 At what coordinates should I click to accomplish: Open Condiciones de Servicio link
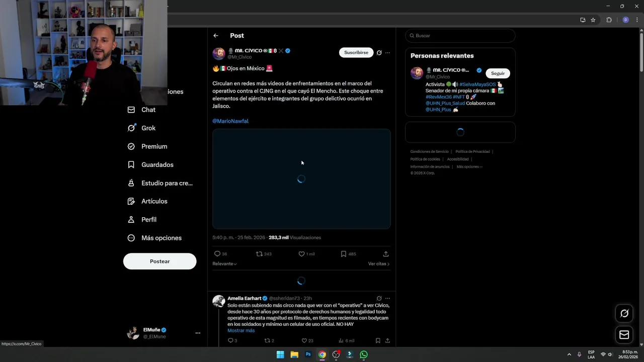(x=429, y=152)
